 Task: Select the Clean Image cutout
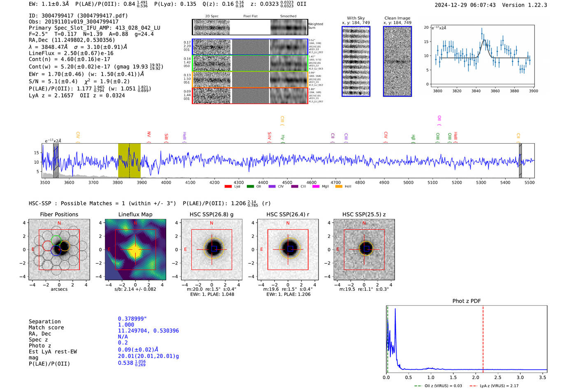coord(397,61)
